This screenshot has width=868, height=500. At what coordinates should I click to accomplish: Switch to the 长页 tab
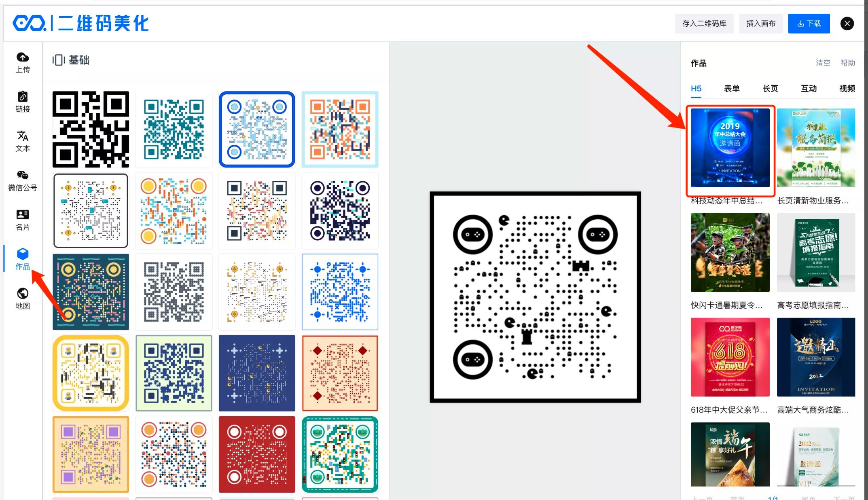click(x=770, y=89)
